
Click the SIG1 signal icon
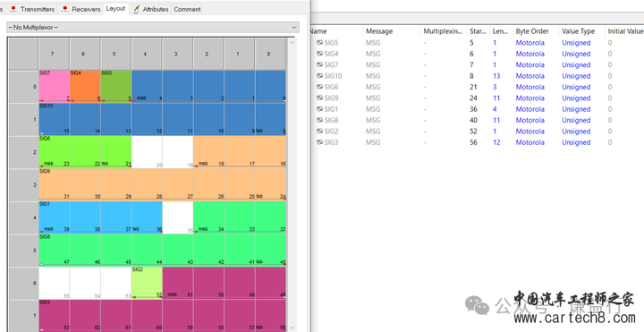[x=319, y=109]
